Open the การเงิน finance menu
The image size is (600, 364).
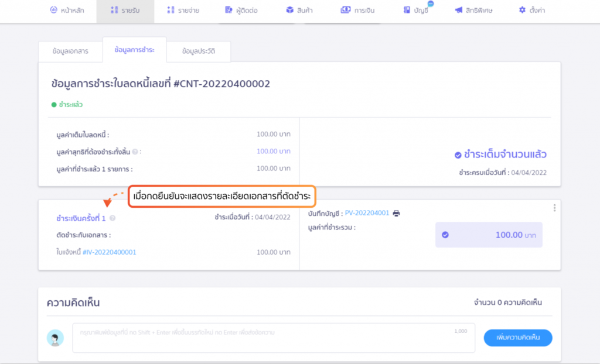click(x=357, y=11)
